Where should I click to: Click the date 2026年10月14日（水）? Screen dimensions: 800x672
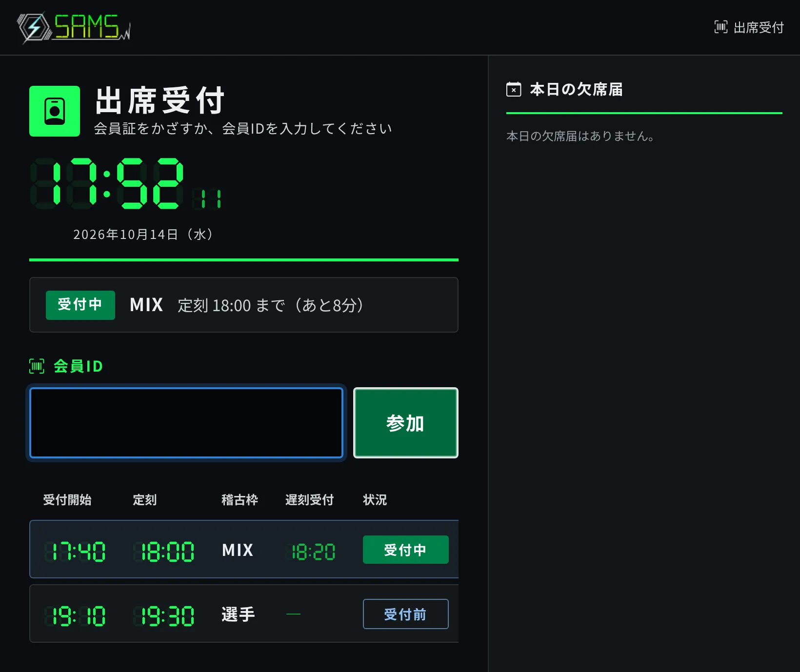143,235
